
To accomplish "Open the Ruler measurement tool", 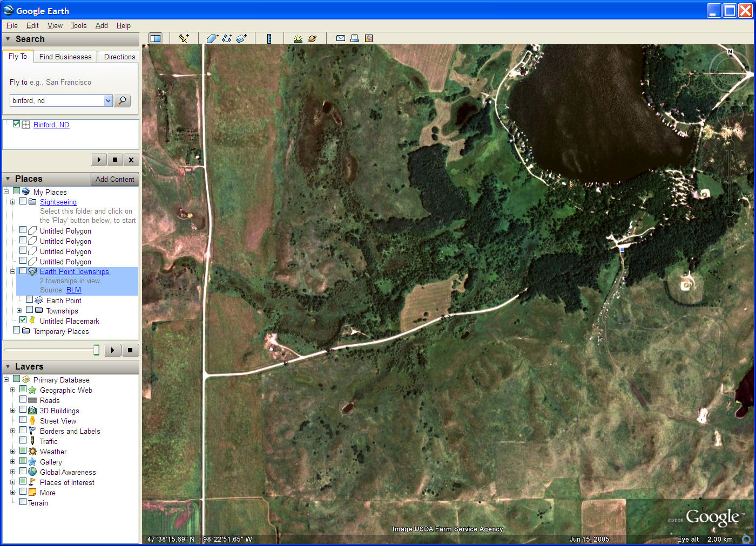I will click(269, 38).
